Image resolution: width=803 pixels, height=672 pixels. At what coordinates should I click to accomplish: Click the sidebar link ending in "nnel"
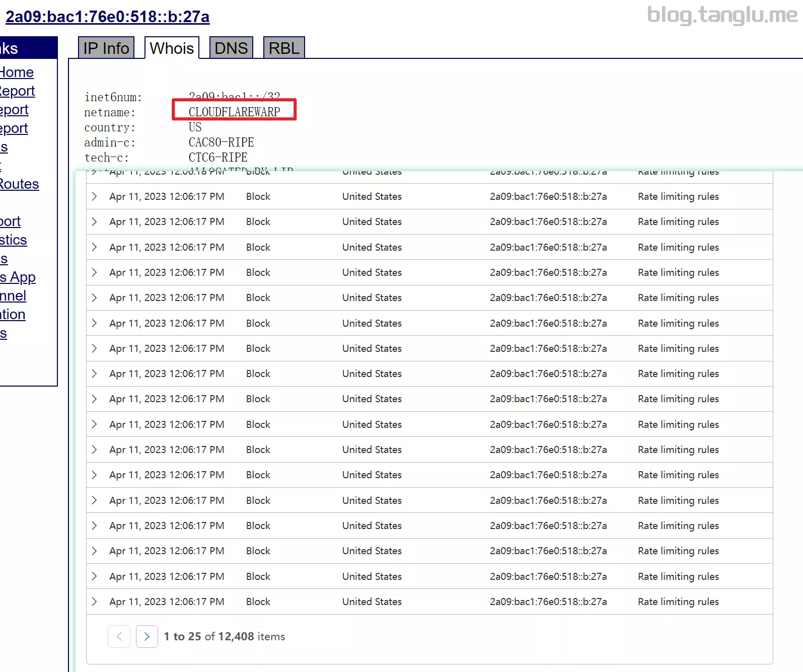coord(13,296)
